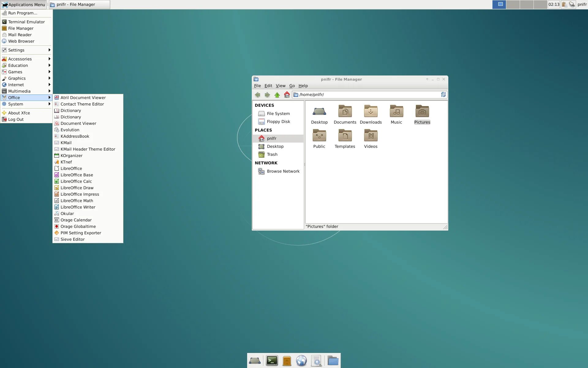
Task: Click the reload icon beside the location bar
Action: coord(443,94)
